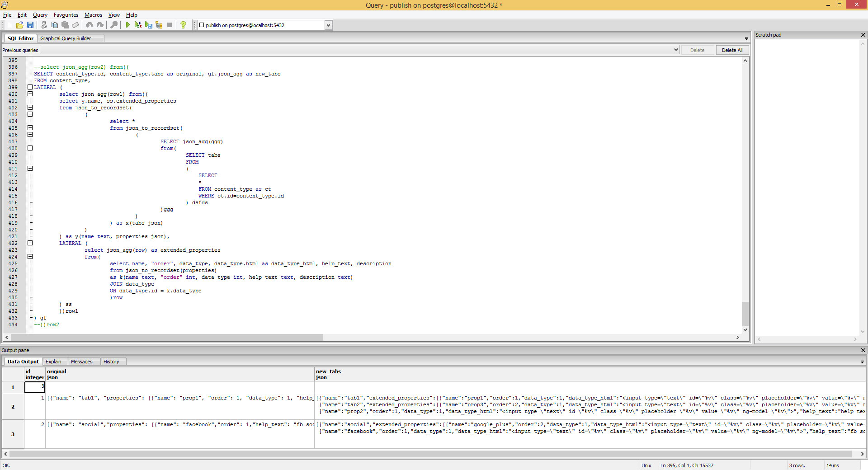Click the Delete All button

(x=732, y=50)
